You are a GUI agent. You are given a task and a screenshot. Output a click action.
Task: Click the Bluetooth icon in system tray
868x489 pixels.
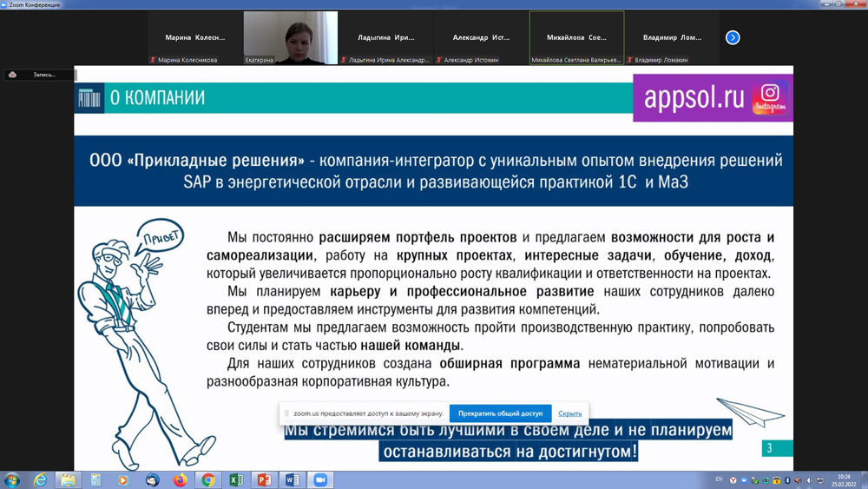(787, 480)
